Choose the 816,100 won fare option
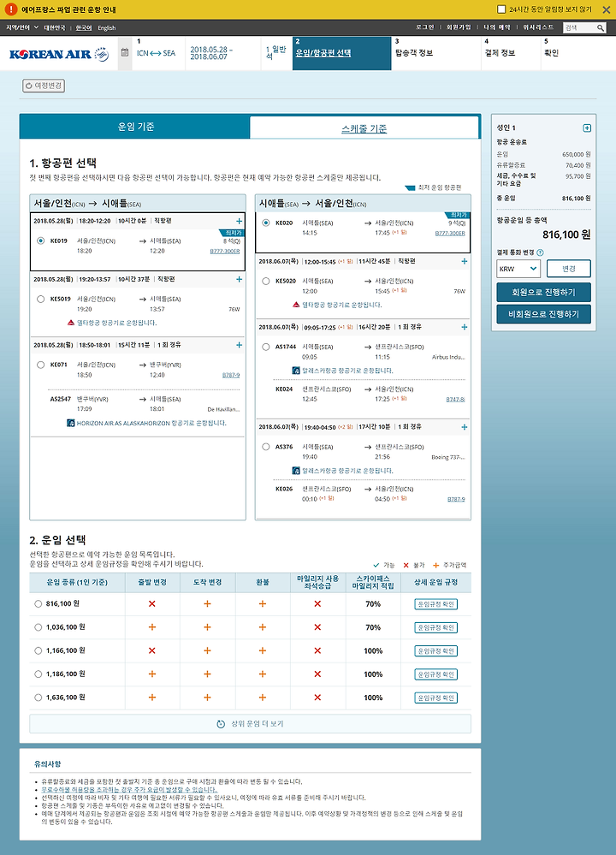Viewport: 616px width, 855px height. (x=38, y=604)
